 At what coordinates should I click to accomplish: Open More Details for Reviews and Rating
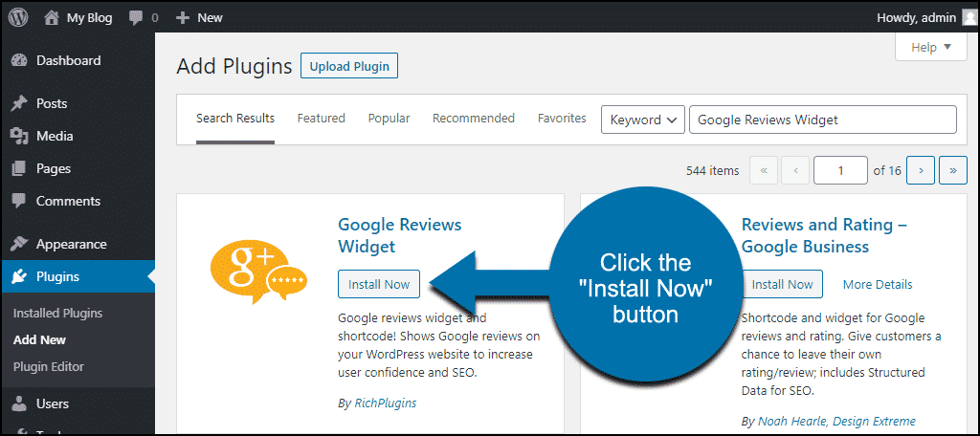coord(878,285)
